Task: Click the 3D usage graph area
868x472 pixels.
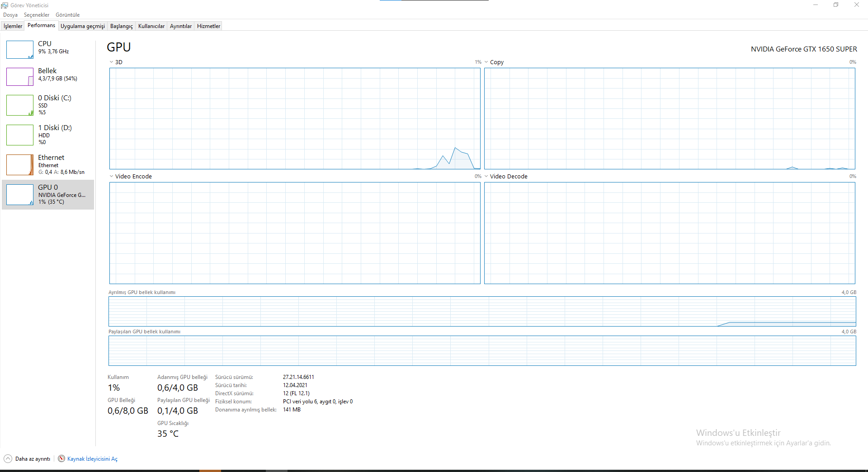Action: [295, 119]
